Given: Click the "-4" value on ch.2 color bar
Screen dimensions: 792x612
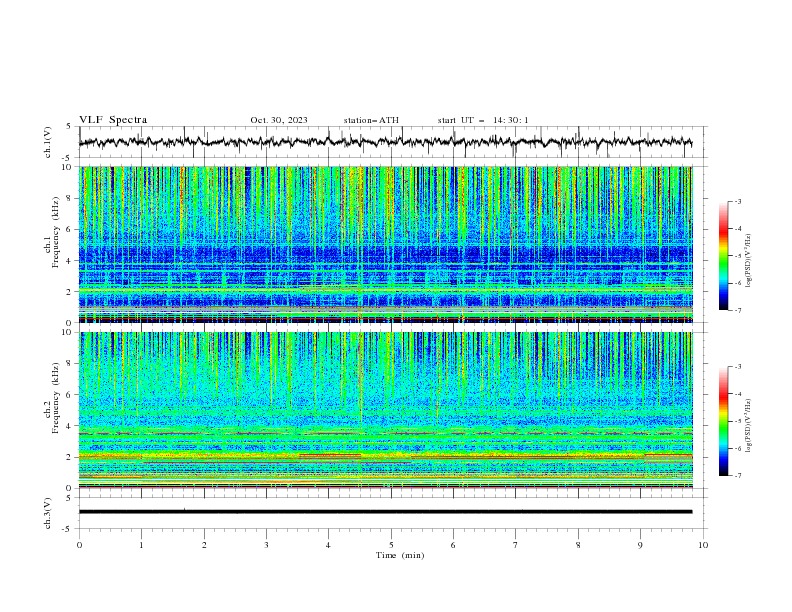Looking at the screenshot, I should tap(738, 394).
